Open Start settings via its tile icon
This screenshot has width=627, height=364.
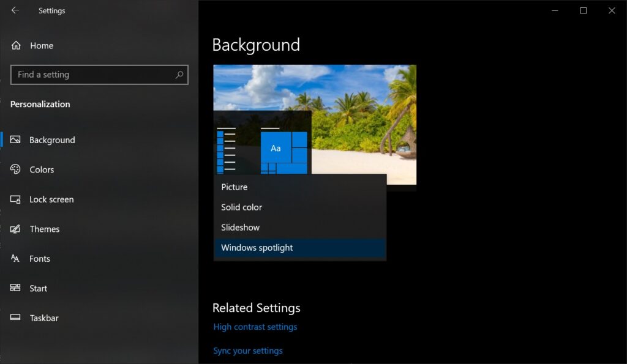pyautogui.click(x=15, y=288)
